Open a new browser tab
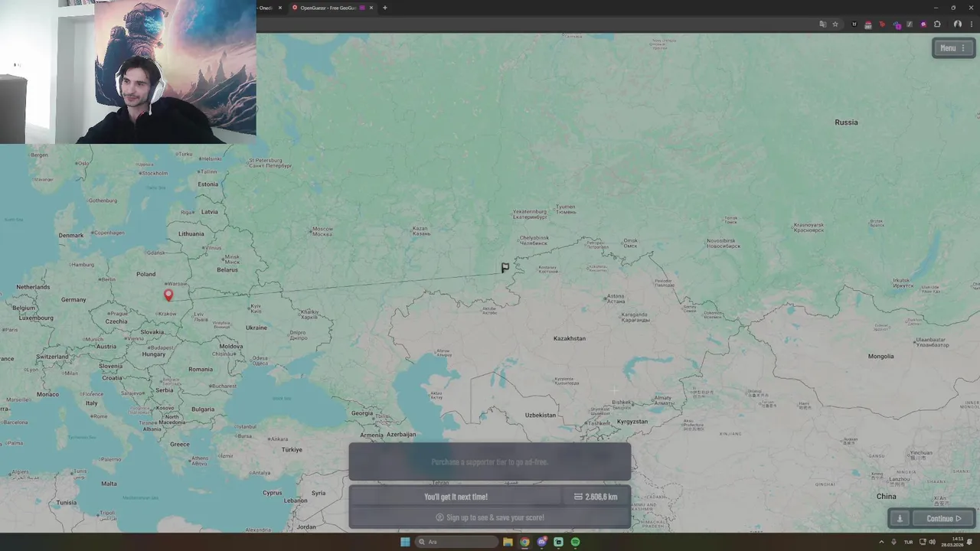Screen dimensions: 980x551 (384, 8)
